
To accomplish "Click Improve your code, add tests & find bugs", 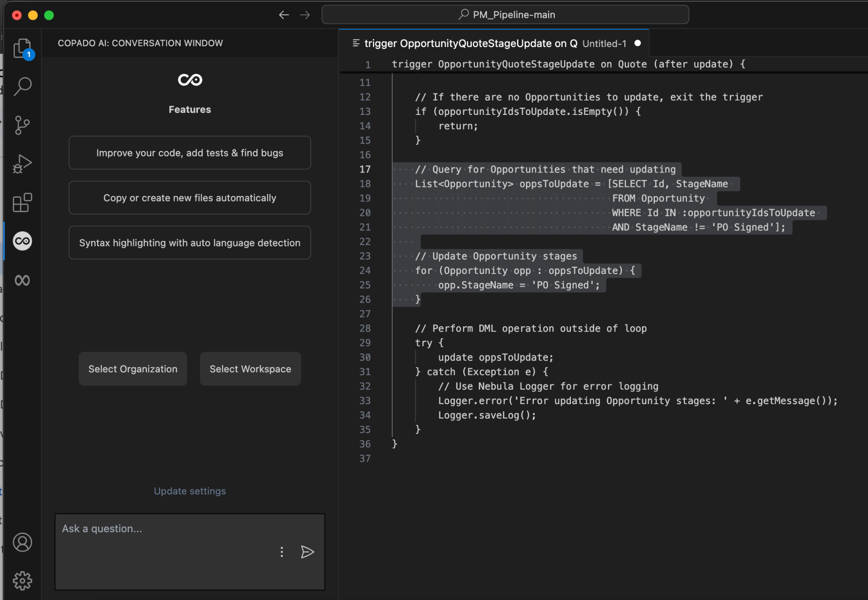I will [190, 153].
